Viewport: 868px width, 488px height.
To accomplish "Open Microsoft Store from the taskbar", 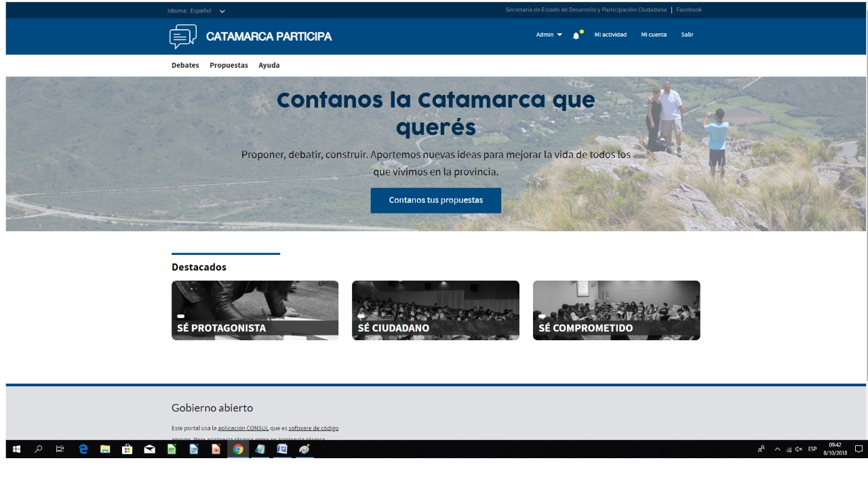I will click(x=127, y=449).
